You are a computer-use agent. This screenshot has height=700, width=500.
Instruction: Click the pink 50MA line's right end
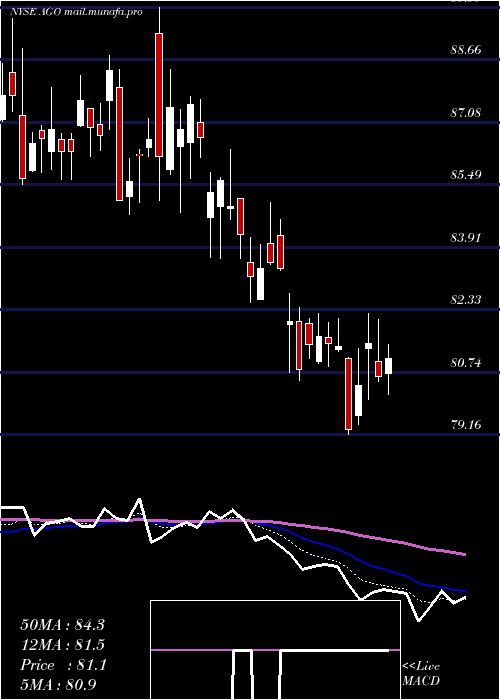[464, 554]
